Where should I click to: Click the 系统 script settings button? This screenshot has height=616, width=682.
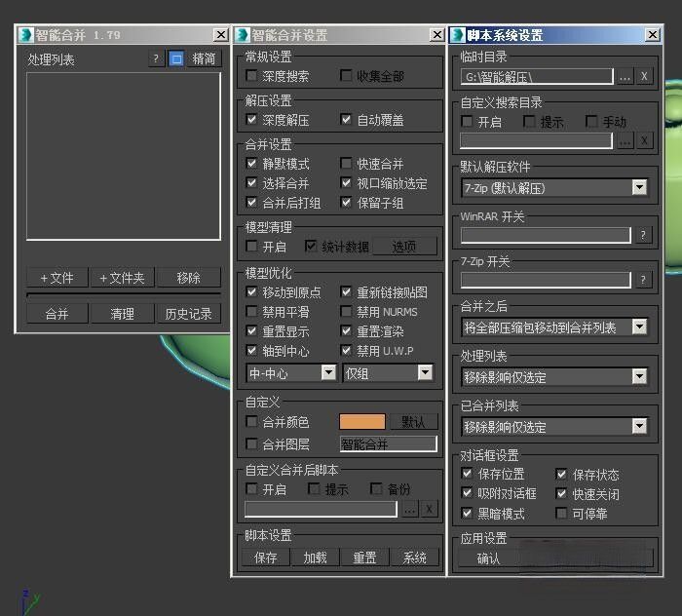pyautogui.click(x=414, y=558)
